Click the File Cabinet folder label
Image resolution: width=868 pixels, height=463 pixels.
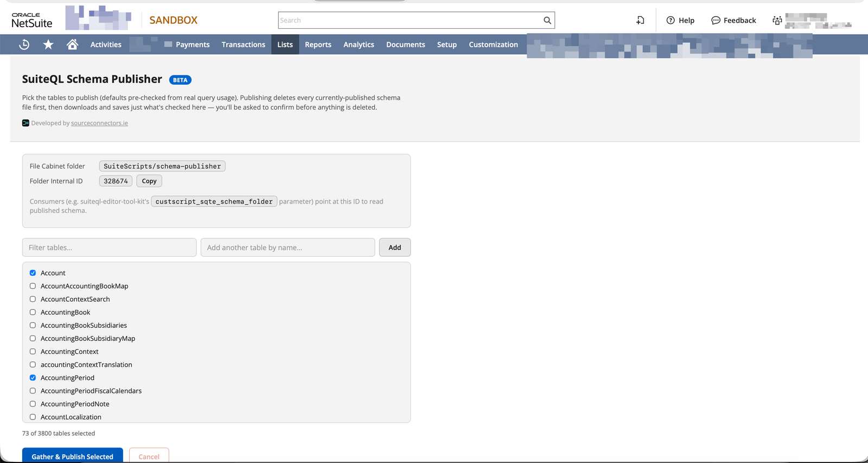[x=58, y=166]
